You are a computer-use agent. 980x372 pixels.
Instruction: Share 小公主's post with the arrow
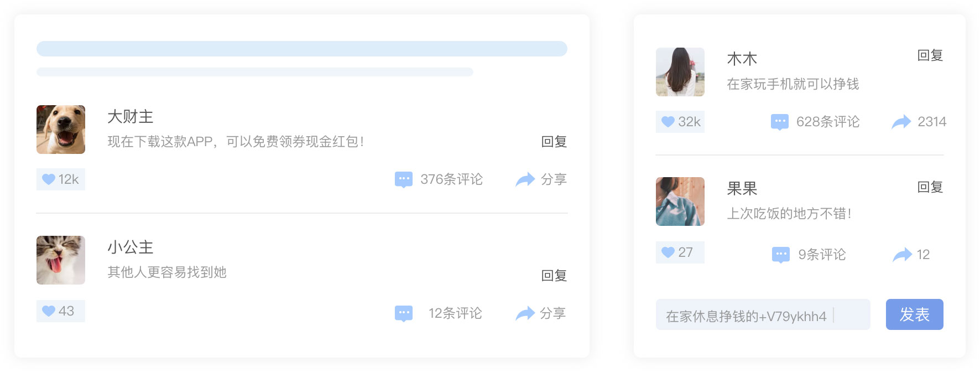pyautogui.click(x=525, y=313)
